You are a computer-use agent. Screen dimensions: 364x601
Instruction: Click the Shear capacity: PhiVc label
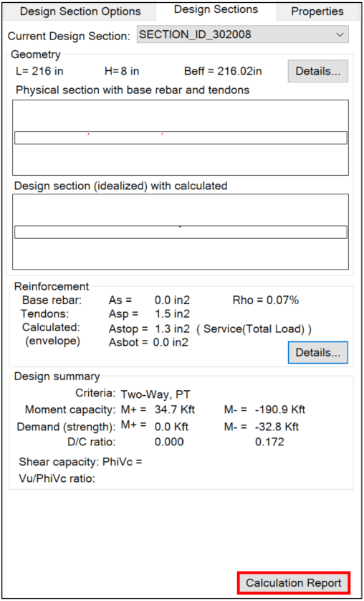(x=80, y=463)
